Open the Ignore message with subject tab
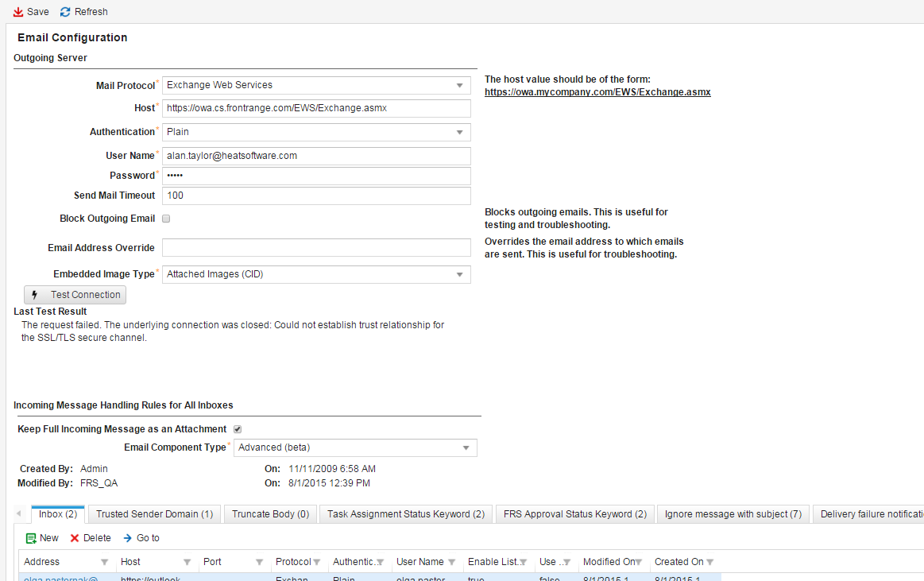Screen dimensions: 924x581 point(732,513)
